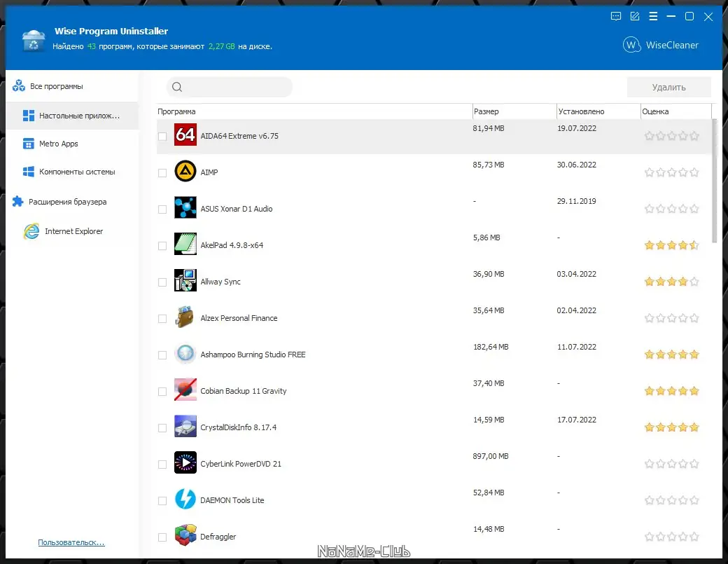
Task: Click the CrystalDiskInfo program icon
Action: (x=185, y=426)
